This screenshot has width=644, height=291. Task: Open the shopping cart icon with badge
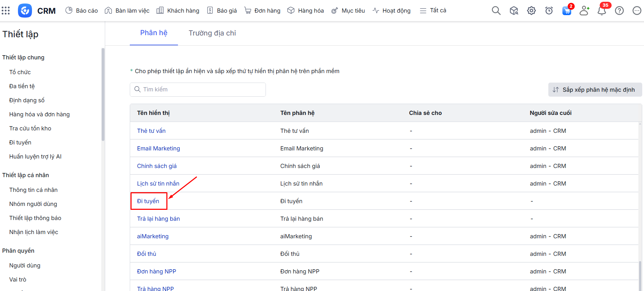[x=567, y=11]
